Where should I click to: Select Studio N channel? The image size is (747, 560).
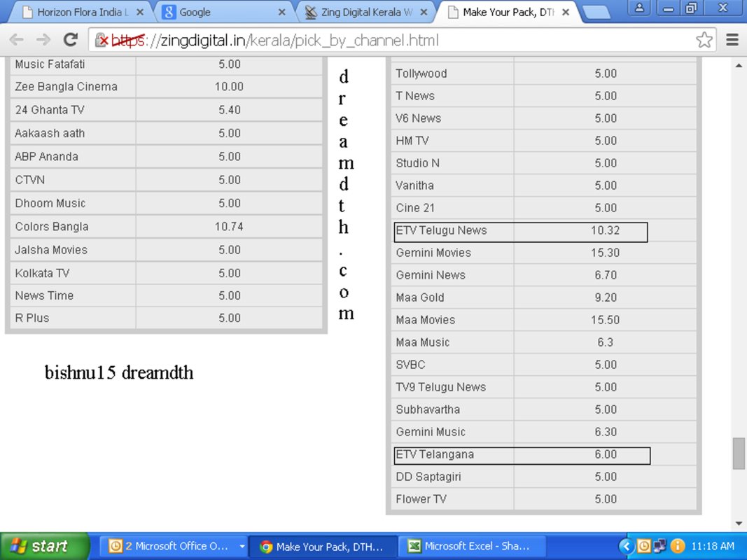418,163
